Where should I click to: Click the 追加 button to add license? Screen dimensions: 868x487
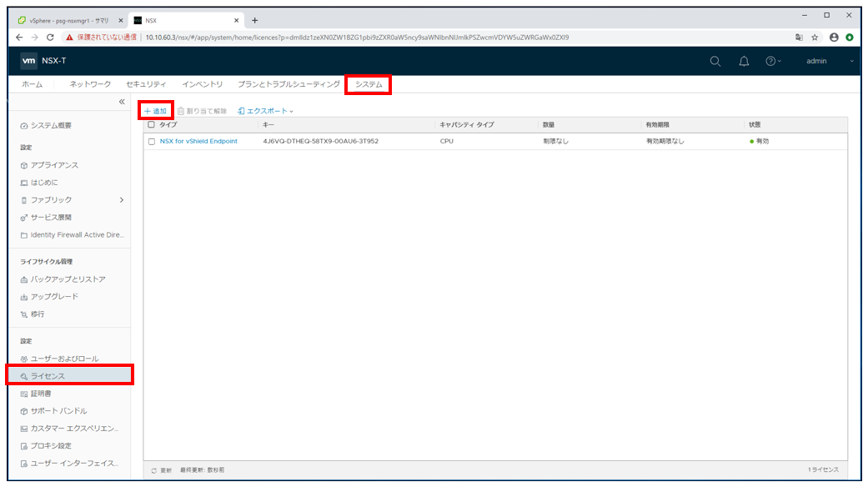[156, 111]
